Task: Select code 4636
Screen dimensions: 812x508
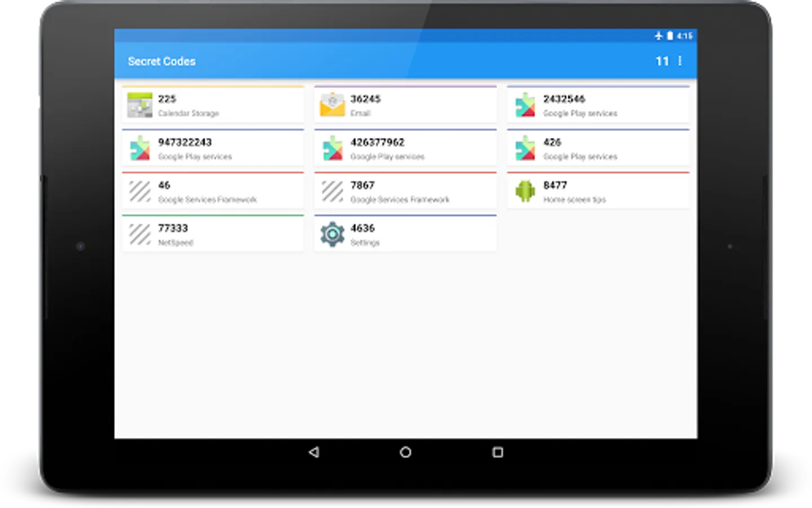Action: tap(363, 228)
